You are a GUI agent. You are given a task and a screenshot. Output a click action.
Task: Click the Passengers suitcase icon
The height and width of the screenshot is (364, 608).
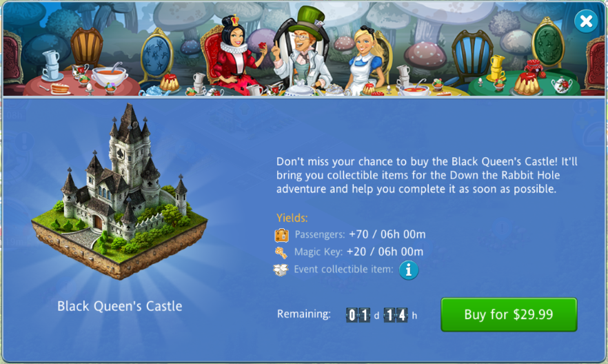pyautogui.click(x=281, y=235)
